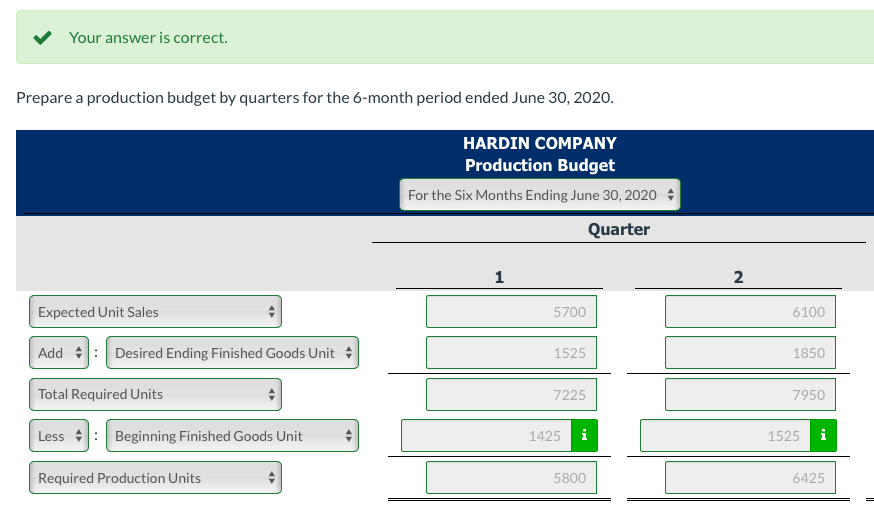Click the field showing 5800
This screenshot has width=874, height=513.
tap(511, 478)
